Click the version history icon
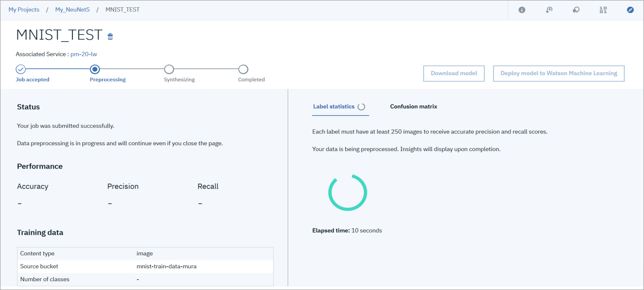 (549, 10)
